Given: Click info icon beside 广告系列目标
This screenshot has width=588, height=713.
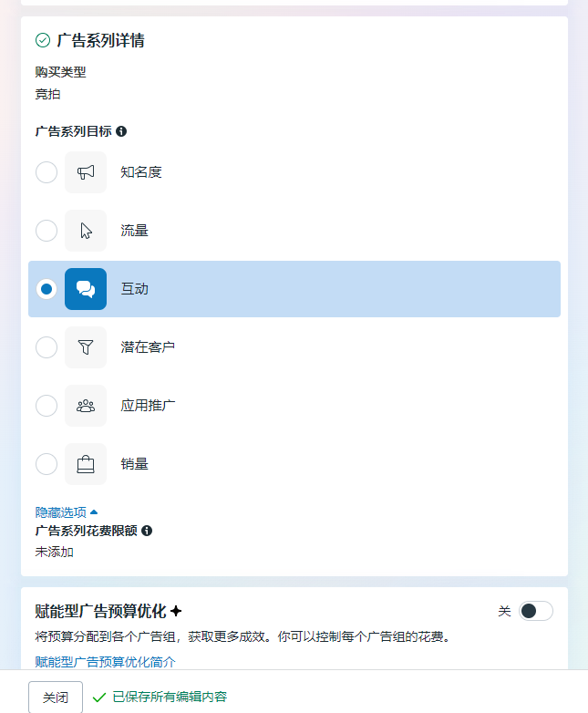Looking at the screenshot, I should [x=121, y=131].
